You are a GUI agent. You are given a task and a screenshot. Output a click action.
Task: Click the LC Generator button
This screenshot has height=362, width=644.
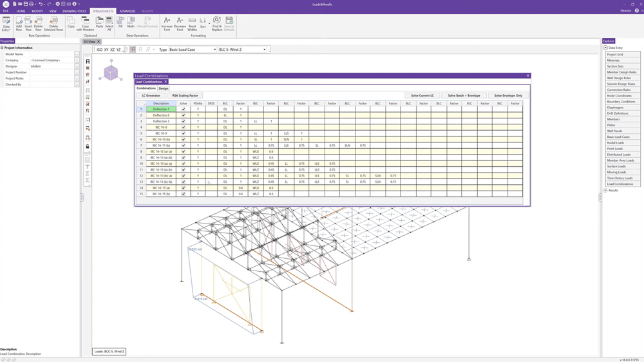click(151, 95)
